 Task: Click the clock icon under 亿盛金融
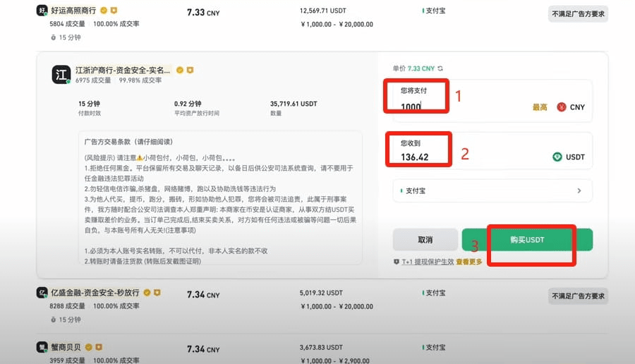click(54, 319)
